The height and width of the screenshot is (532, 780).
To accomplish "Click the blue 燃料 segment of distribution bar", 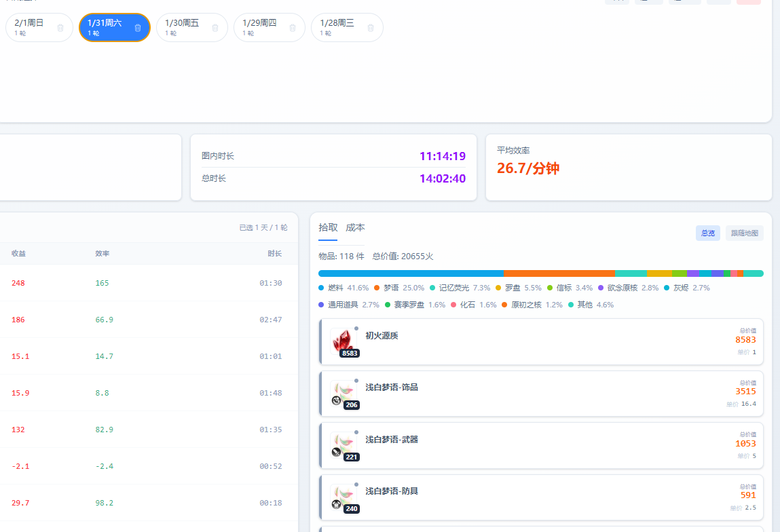I will (x=411, y=273).
